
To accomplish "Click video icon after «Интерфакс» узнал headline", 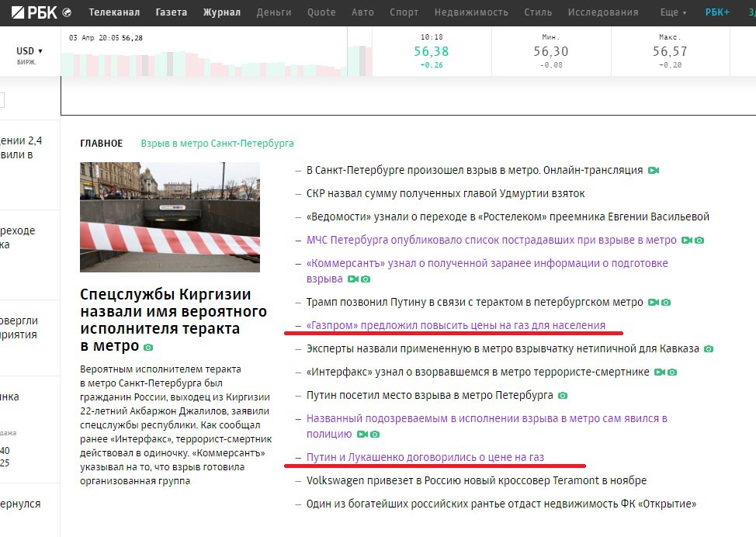I will (x=659, y=372).
